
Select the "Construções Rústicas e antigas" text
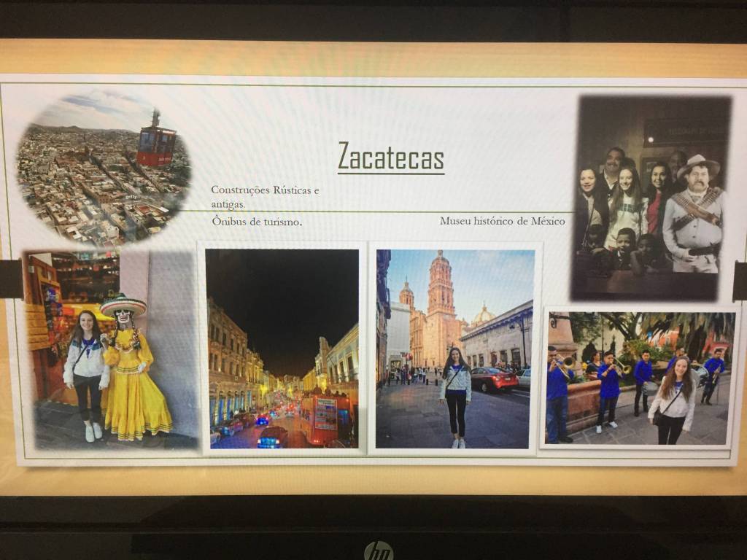pos(265,197)
